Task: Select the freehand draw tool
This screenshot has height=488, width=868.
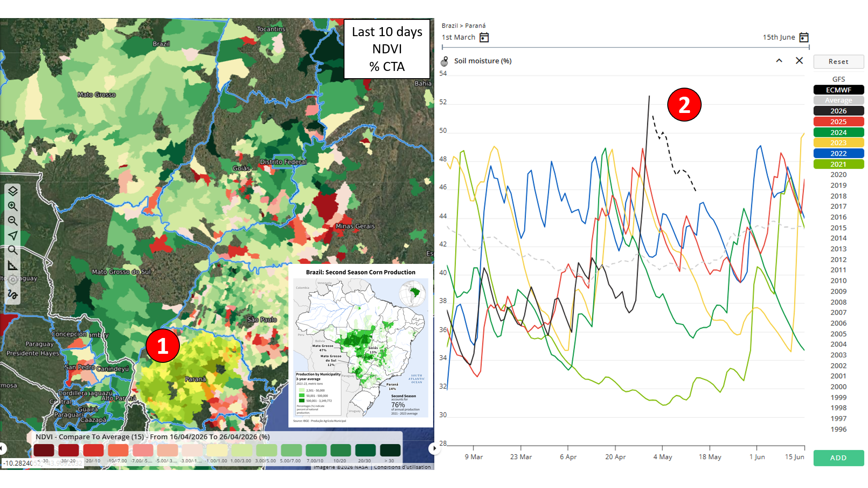Action: [13, 295]
